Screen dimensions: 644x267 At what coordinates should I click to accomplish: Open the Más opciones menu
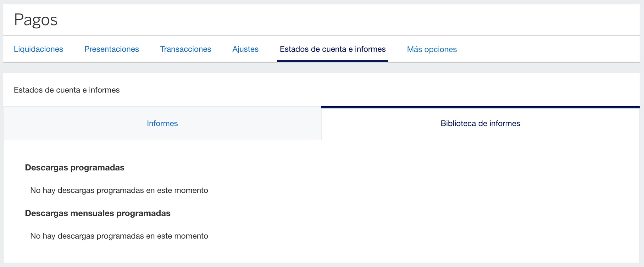click(x=431, y=49)
